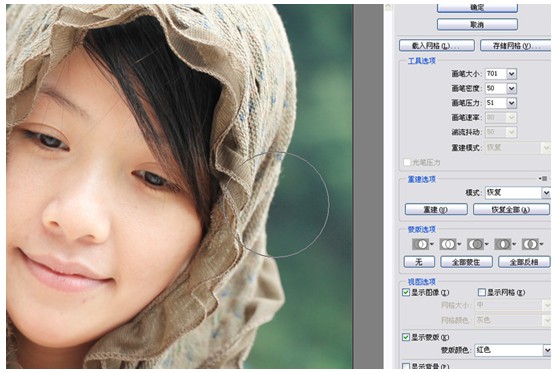The image size is (557, 372).
Task: Open the 蒙版颜色 dropdown showing 红色
Action: pos(513,350)
